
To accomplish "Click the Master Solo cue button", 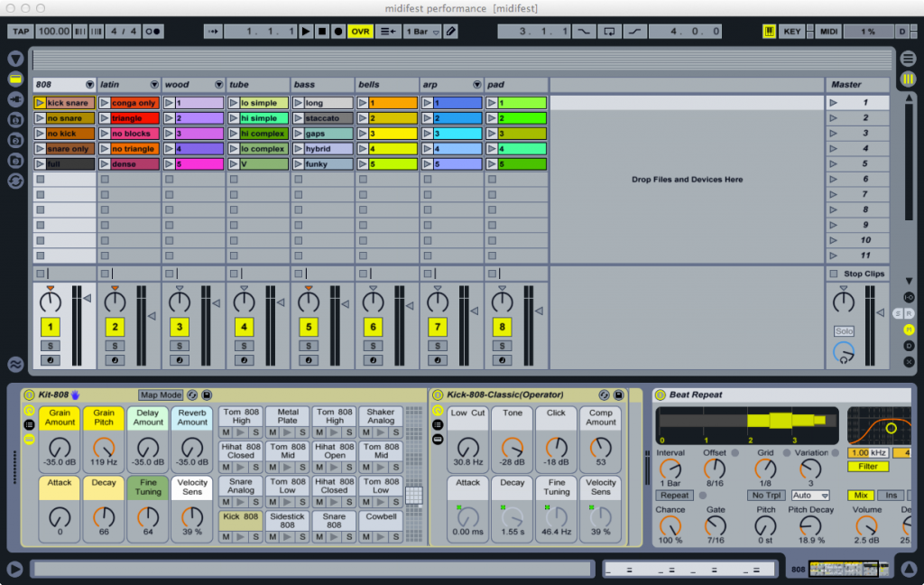I will pos(844,330).
